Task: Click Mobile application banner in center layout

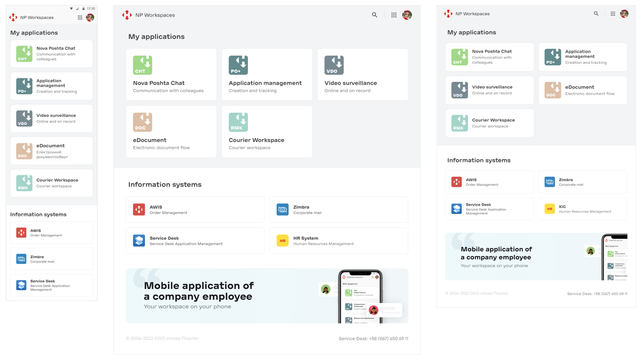Action: (267, 296)
